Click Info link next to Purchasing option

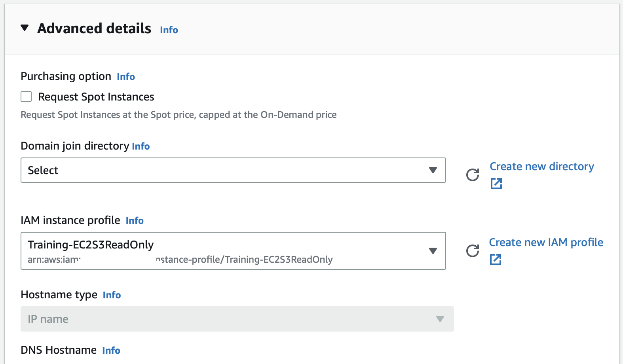125,77
